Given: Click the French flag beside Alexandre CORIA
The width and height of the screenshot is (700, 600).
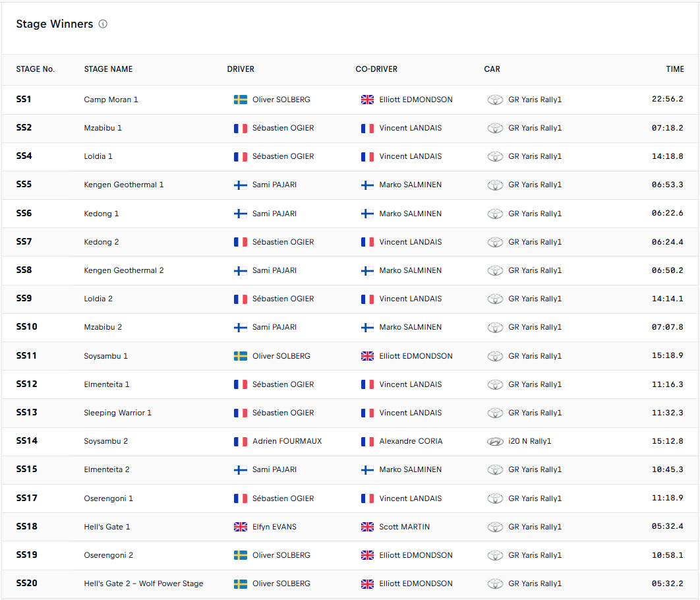Looking at the screenshot, I should pyautogui.click(x=367, y=441).
